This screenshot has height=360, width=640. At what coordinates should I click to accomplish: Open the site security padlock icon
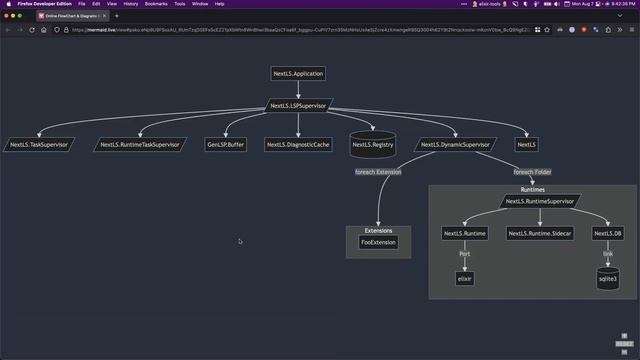[66, 30]
